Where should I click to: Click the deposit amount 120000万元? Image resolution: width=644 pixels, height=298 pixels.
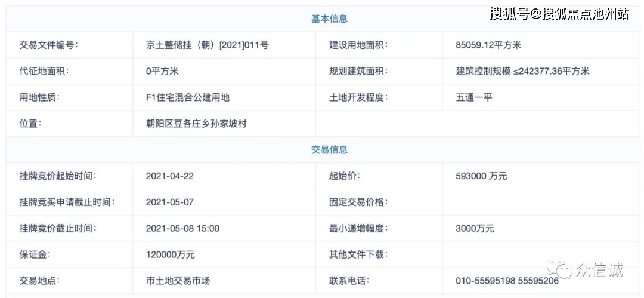click(x=171, y=255)
